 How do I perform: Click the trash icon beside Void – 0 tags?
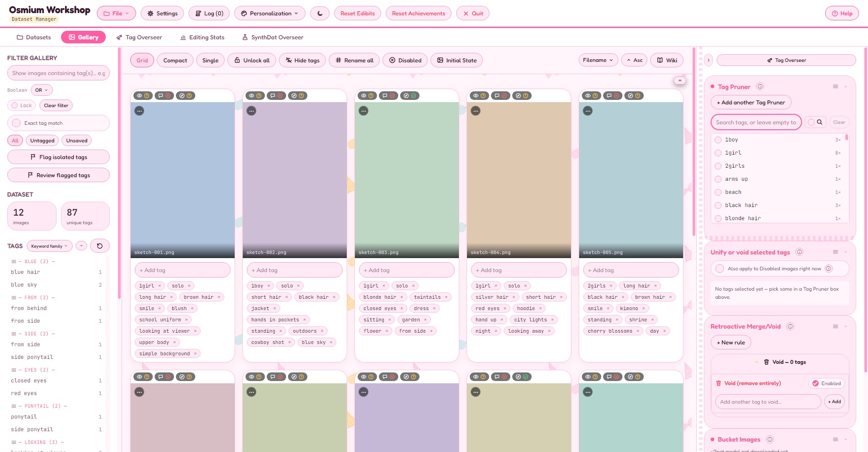(767, 362)
